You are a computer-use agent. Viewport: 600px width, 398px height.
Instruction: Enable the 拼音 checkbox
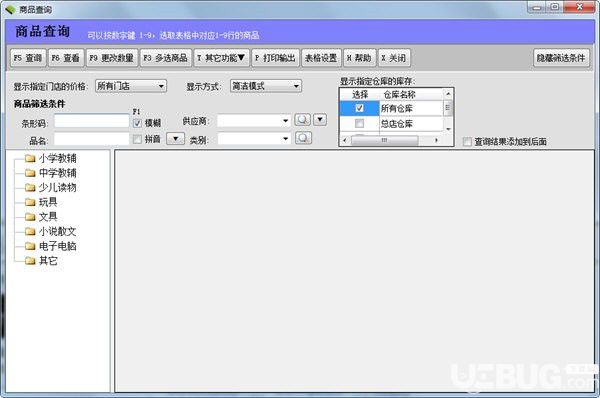137,139
